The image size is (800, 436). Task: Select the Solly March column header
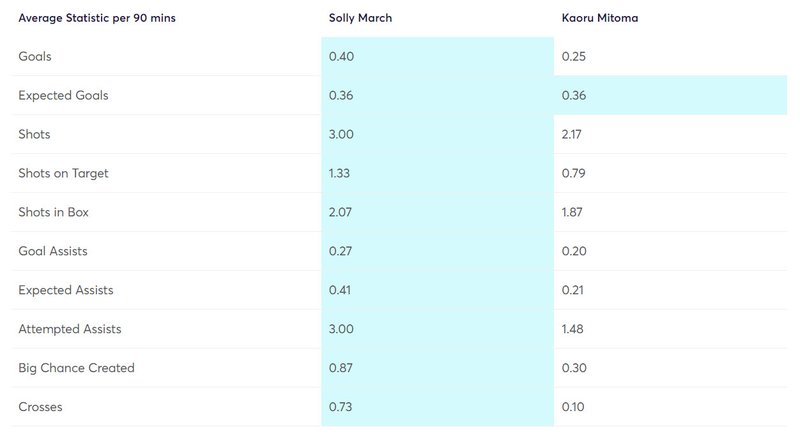pos(360,18)
